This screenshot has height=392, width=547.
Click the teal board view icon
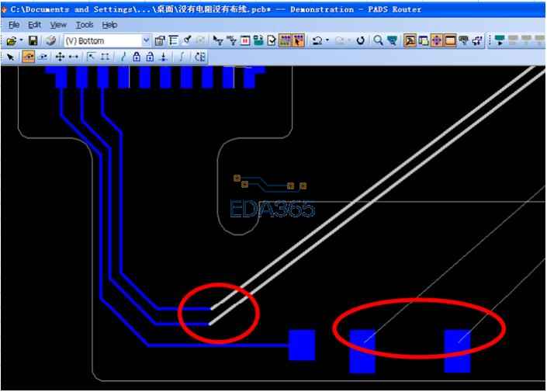[392, 41]
